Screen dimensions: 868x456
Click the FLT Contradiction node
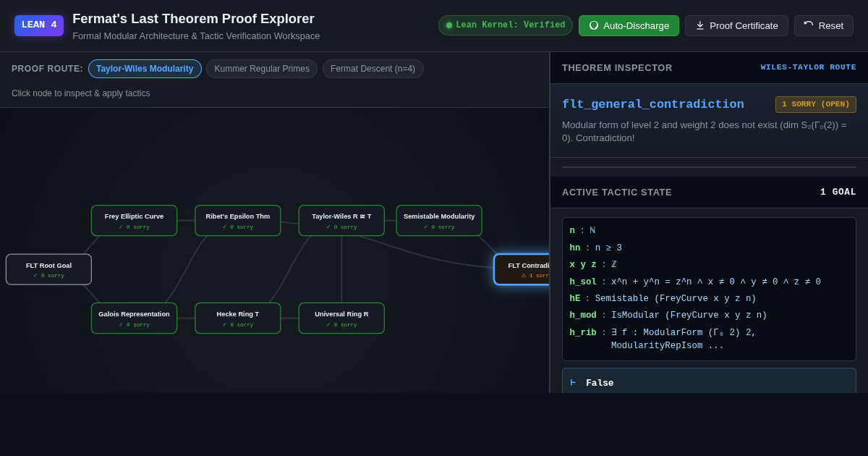(522, 269)
